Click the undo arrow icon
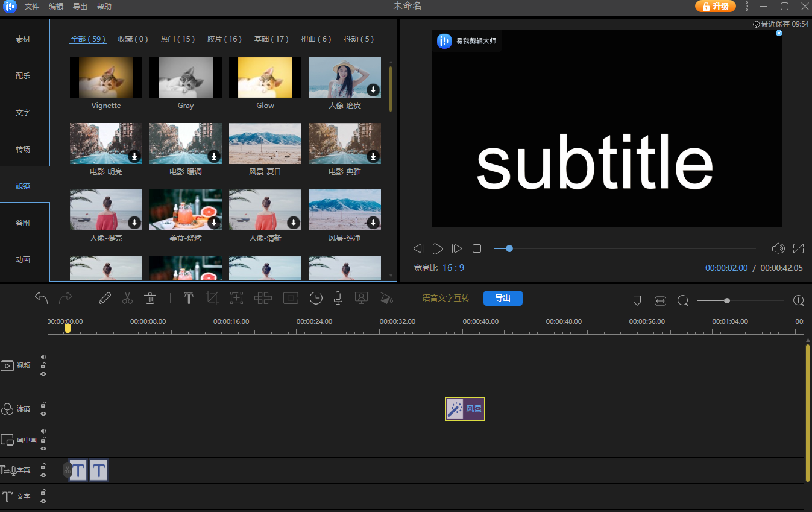This screenshot has height=512, width=812. (x=41, y=299)
